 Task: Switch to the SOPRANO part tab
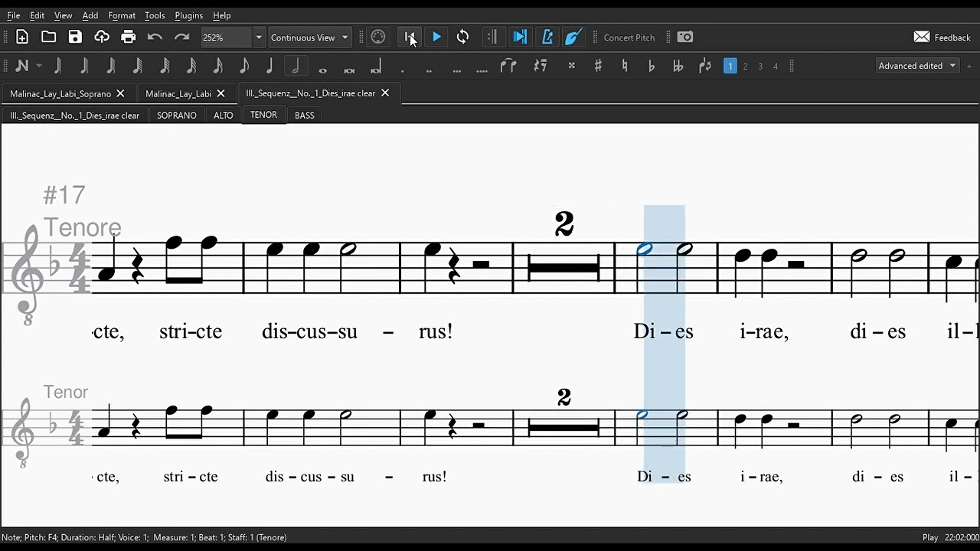pyautogui.click(x=177, y=116)
